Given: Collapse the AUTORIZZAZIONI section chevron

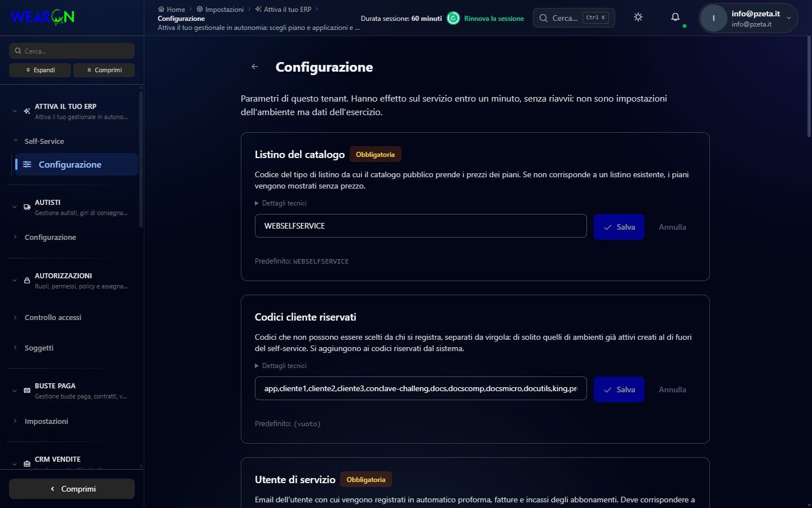Looking at the screenshot, I should click(x=15, y=281).
